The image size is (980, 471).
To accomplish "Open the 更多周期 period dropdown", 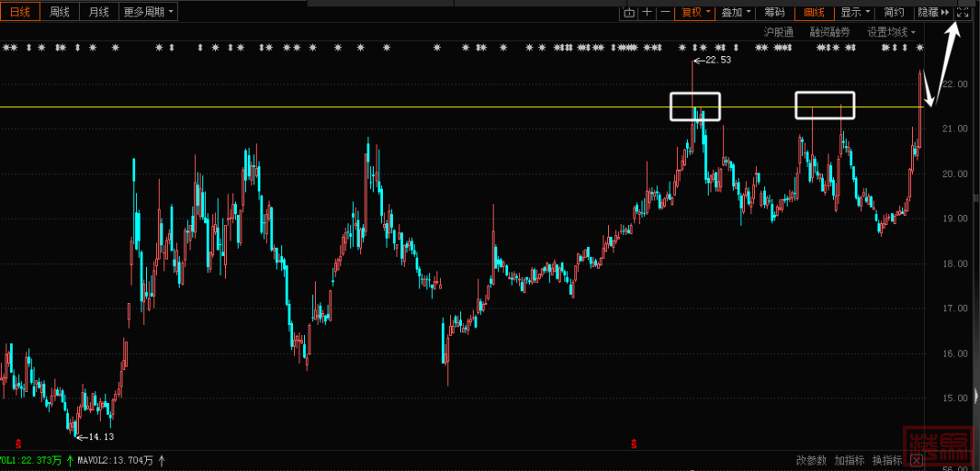I will [149, 12].
